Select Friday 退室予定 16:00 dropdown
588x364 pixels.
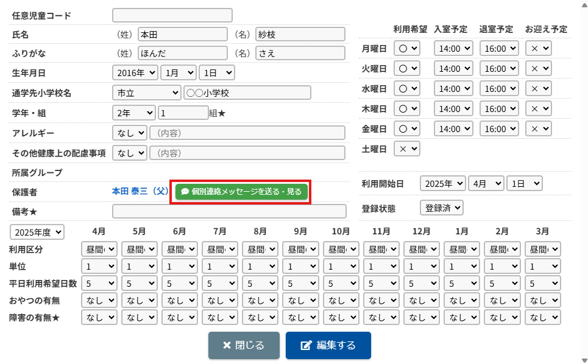[x=499, y=128]
